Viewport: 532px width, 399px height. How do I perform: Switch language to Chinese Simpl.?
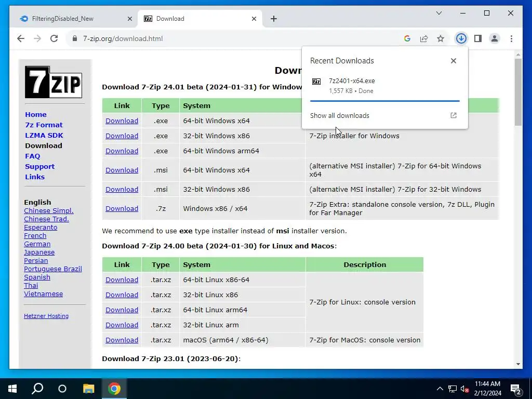pos(48,211)
